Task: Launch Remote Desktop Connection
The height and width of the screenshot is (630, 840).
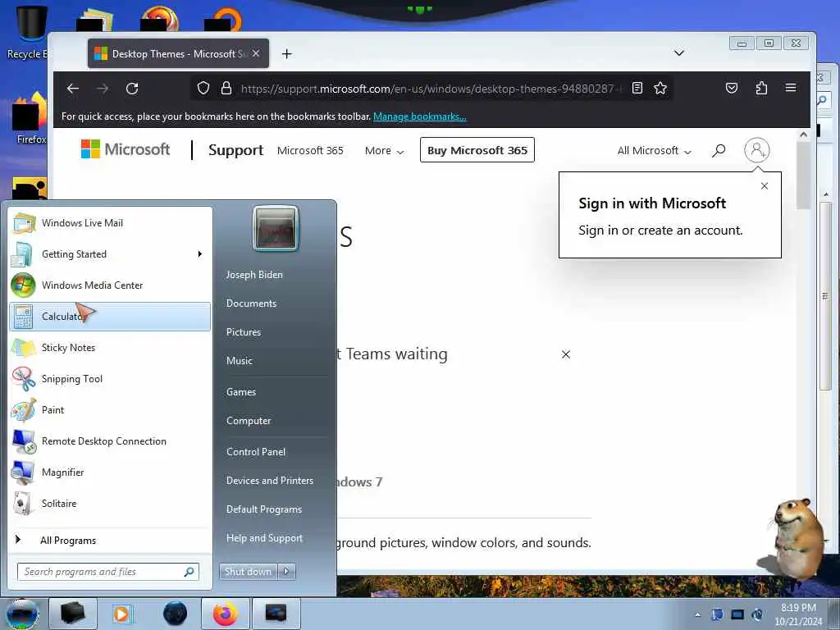Action: [110, 441]
